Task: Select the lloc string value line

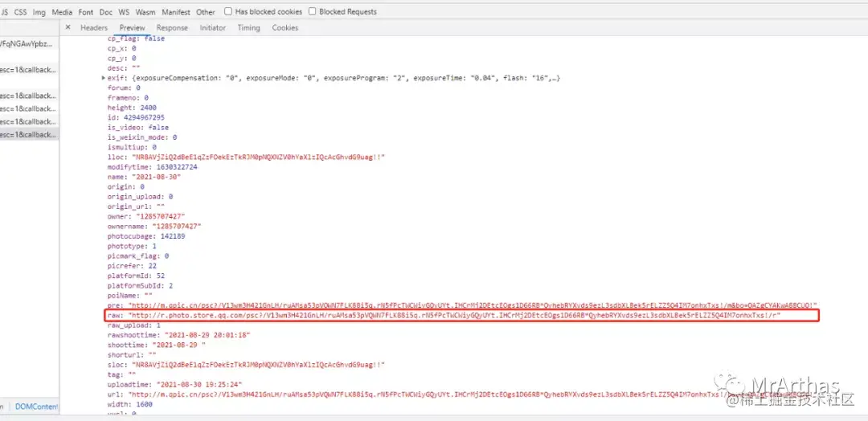Action: (x=246, y=157)
